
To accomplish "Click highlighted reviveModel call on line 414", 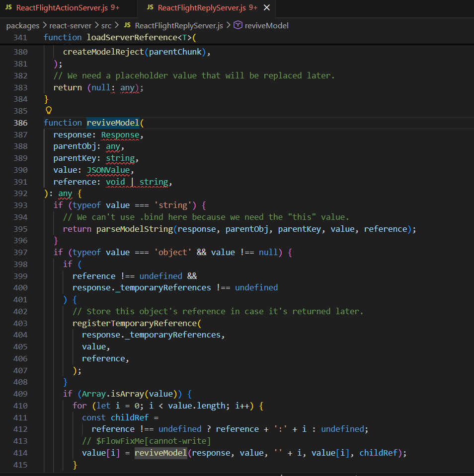I will pyautogui.click(x=160, y=453).
